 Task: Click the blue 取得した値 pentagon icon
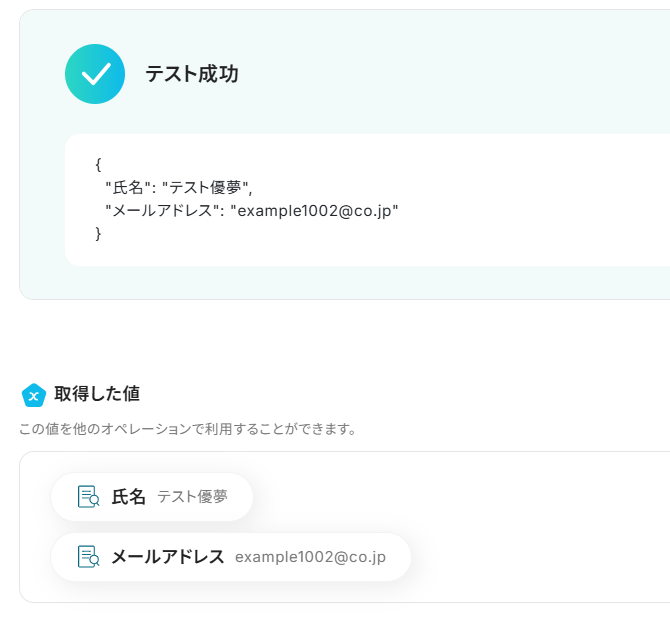[34, 396]
